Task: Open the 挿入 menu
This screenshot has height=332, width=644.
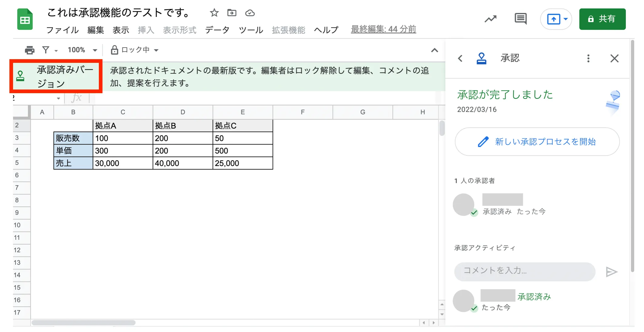Action: 146,30
